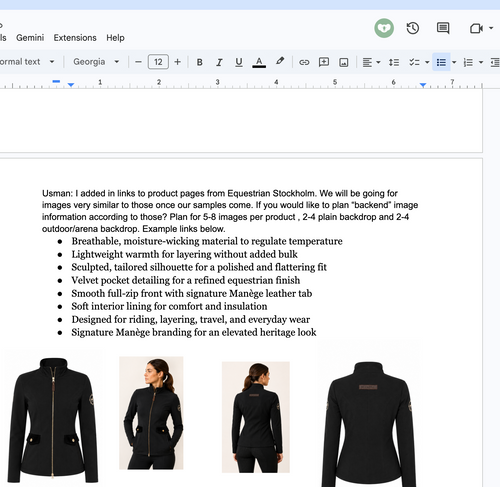Insert an image using the toolbar icon
Image resolution: width=500 pixels, height=487 pixels.
(x=344, y=62)
